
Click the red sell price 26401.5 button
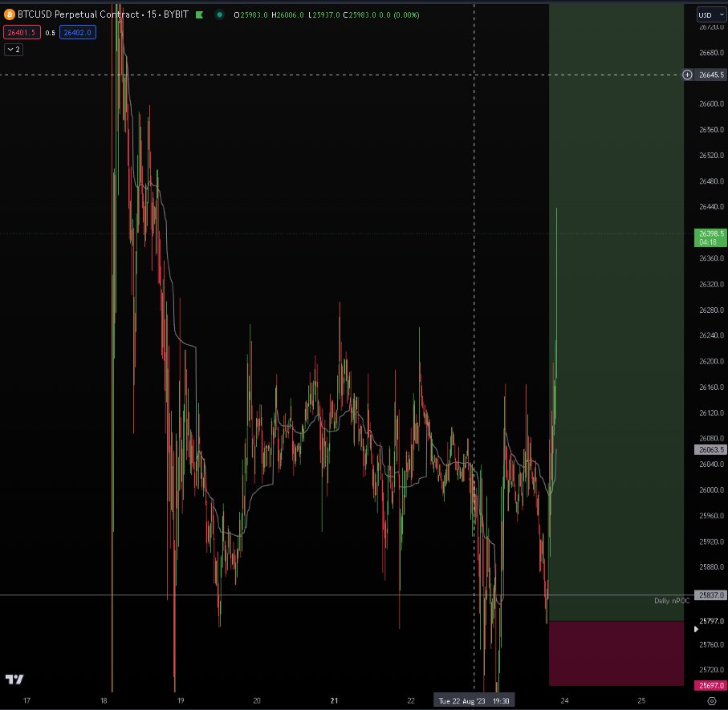coord(22,32)
